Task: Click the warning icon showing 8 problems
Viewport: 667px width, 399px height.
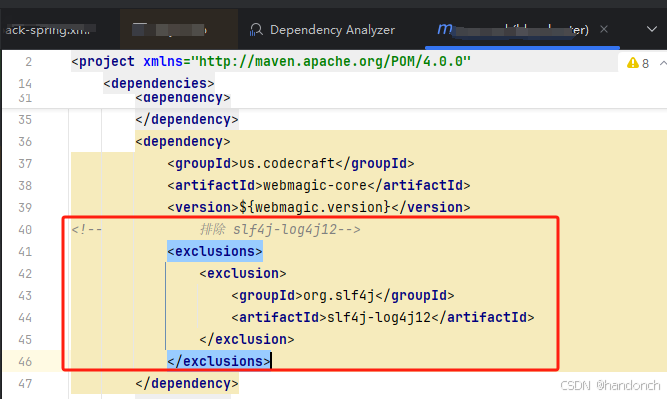Action: pos(633,63)
